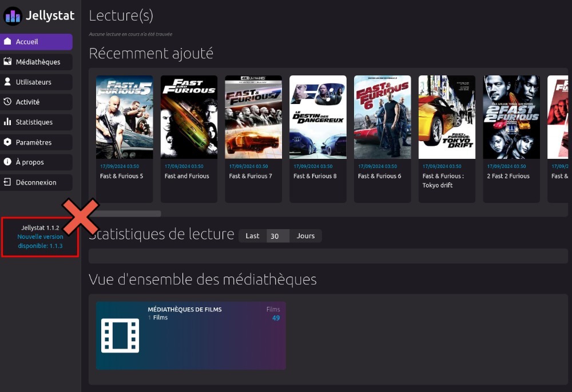
Task: Click the Paramètres gear icon
Action: point(7,142)
